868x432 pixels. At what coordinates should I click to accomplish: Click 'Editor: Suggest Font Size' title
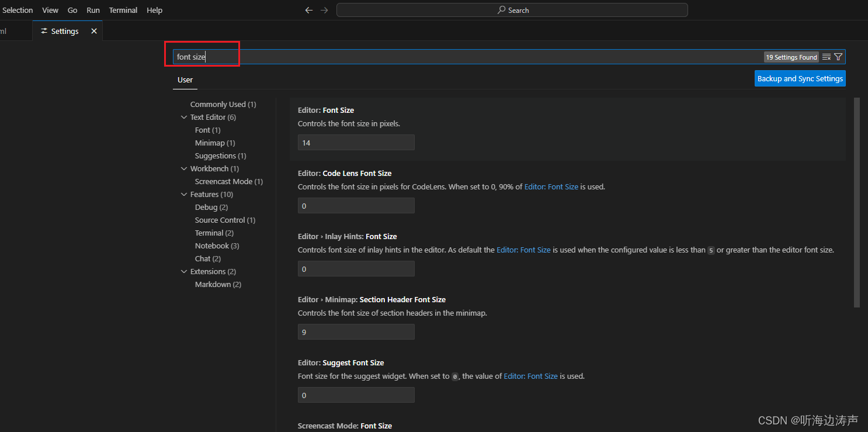click(x=341, y=362)
